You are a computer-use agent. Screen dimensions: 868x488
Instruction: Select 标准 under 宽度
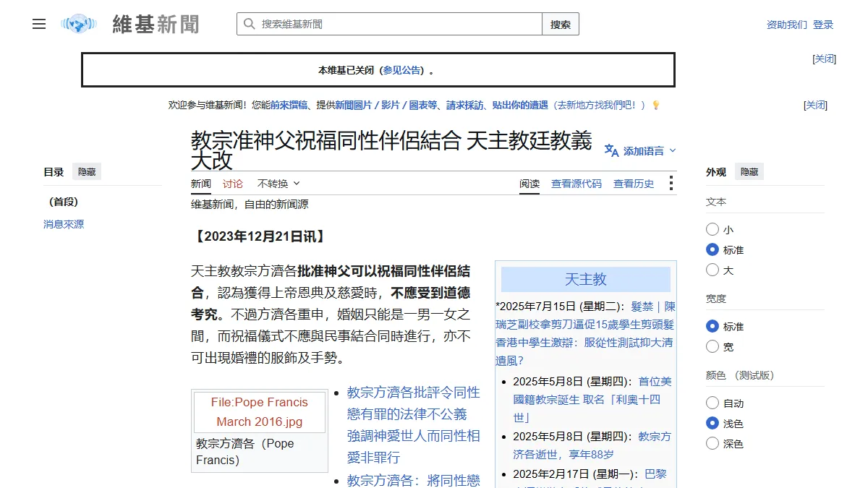pyautogui.click(x=712, y=326)
